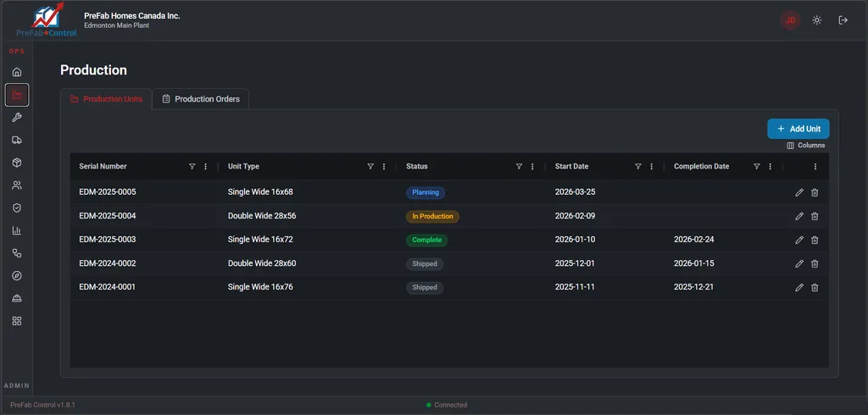The image size is (868, 415).
Task: Sort by Status column header
Action: 417,167
